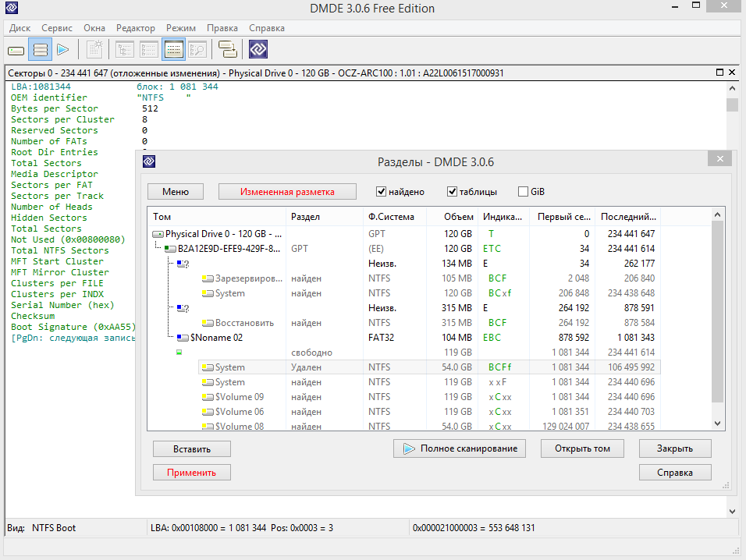Image resolution: width=746 pixels, height=560 pixels.
Task: Click the partition list vertical scrollbar down arrow
Action: tap(718, 423)
